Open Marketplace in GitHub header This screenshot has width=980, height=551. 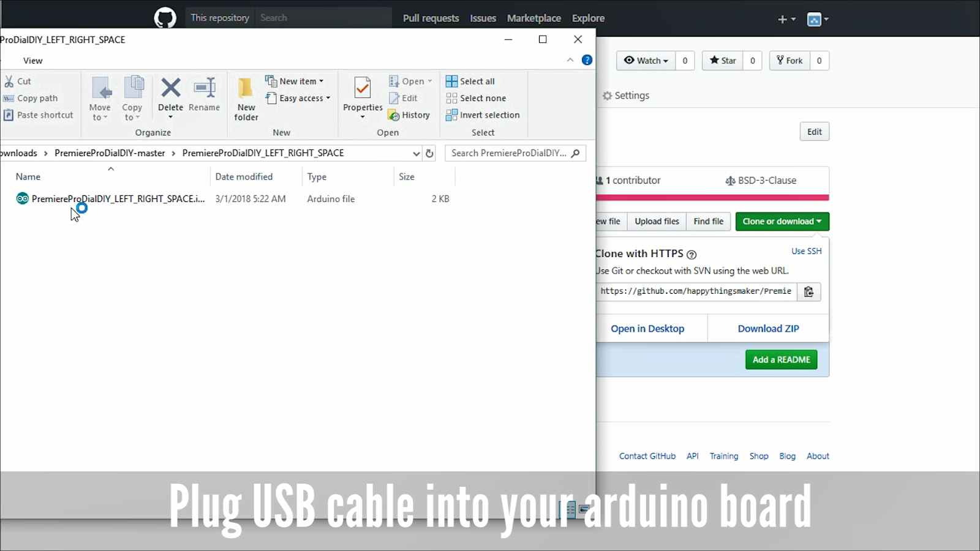pyautogui.click(x=533, y=18)
